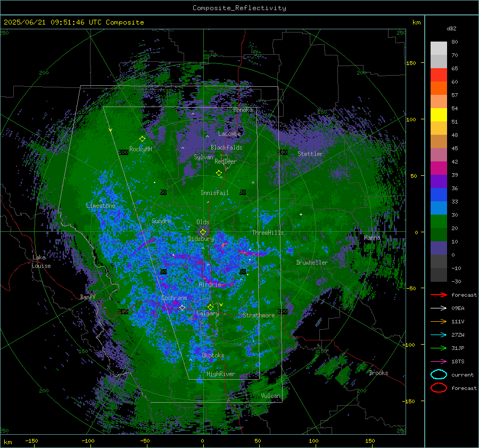Click the yellow diamond marker below RedDeer
Viewport: 479px width, 448px height.
coord(219,173)
